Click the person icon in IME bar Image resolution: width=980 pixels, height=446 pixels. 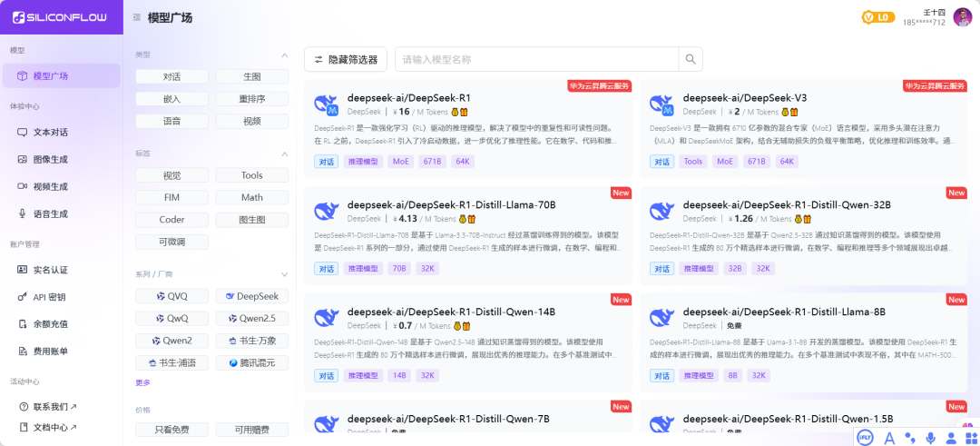pos(951,438)
